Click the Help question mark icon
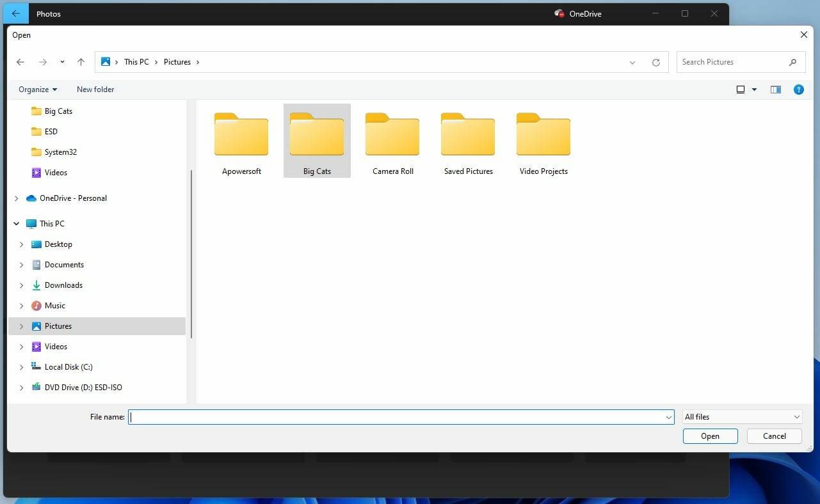The image size is (820, 504). (x=799, y=90)
